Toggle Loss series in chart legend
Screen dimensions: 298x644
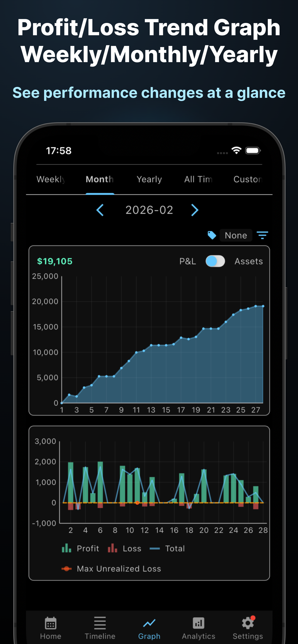pos(125,548)
